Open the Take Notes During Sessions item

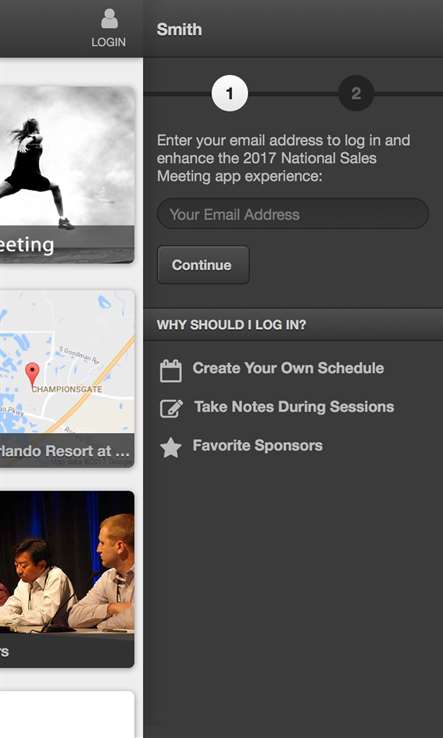294,407
